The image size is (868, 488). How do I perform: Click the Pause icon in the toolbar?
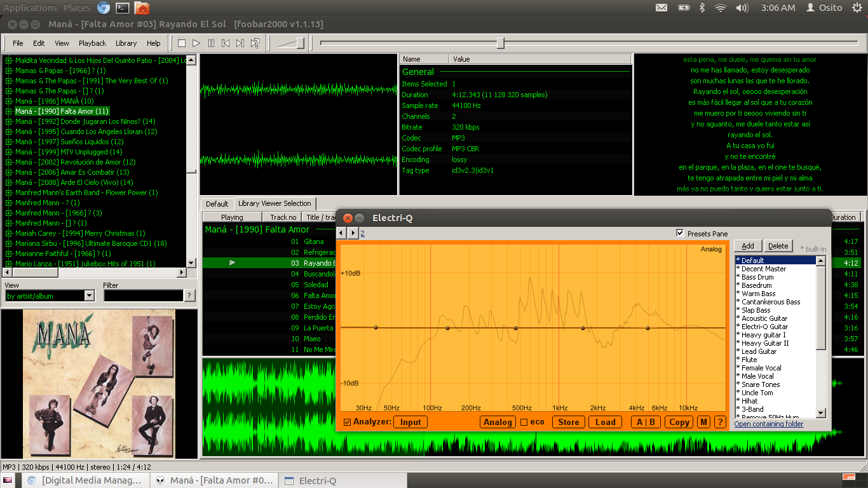(211, 43)
